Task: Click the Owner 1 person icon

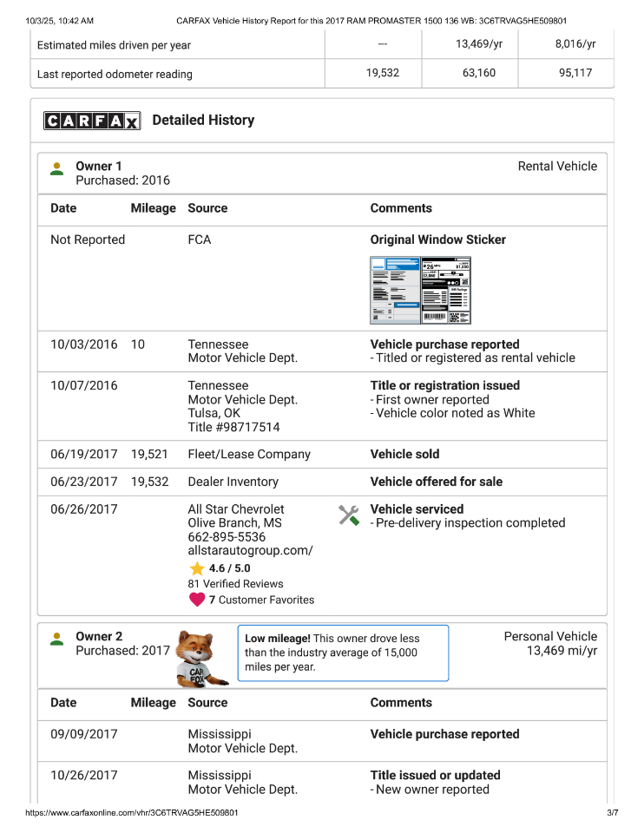Action: point(57,168)
